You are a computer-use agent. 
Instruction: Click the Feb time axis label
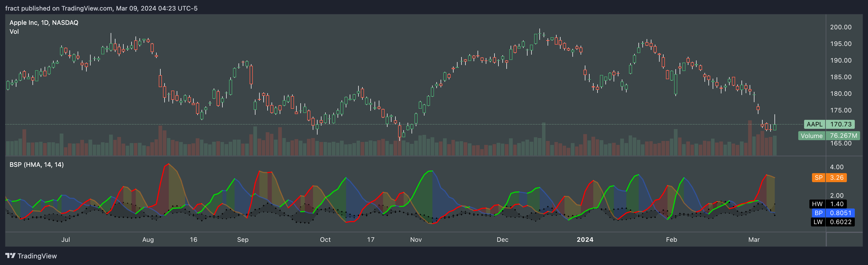tap(671, 239)
